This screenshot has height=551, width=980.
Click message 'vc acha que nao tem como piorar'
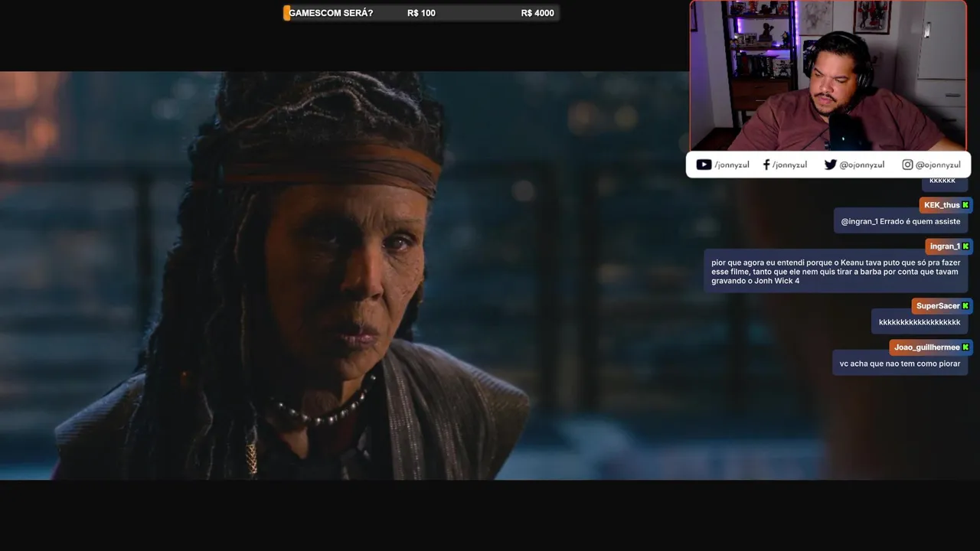click(900, 364)
